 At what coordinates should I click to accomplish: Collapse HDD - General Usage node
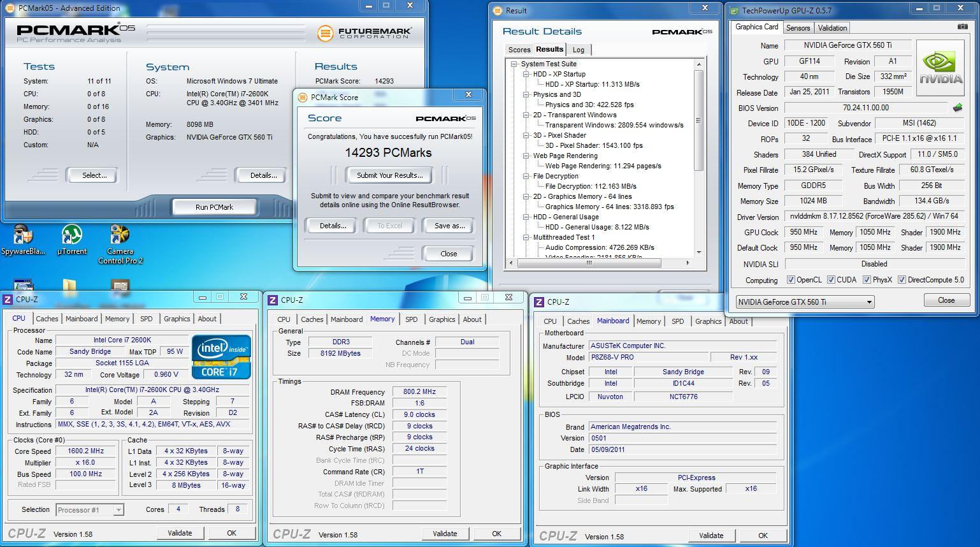click(526, 217)
